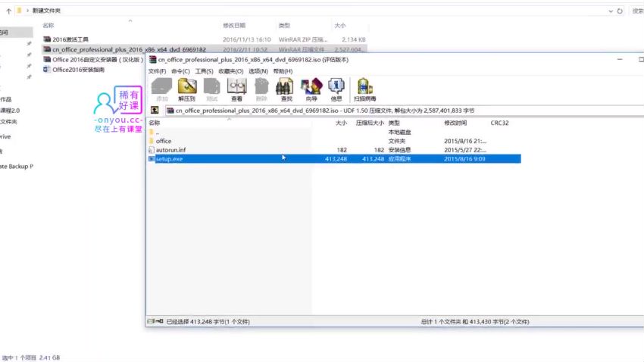Viewport: 644px width, 362px height.
Task: Click the Delete (删除) toolbar icon
Action: [x=261, y=89]
